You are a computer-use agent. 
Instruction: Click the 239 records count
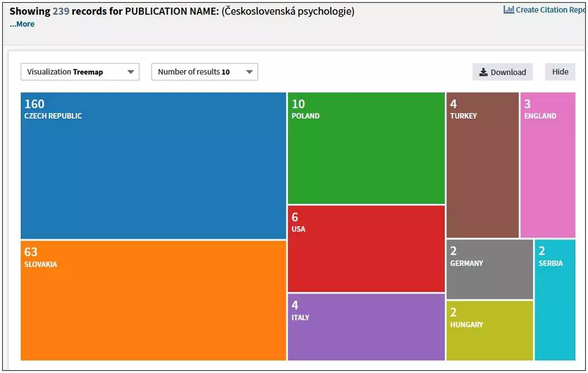[x=61, y=11]
